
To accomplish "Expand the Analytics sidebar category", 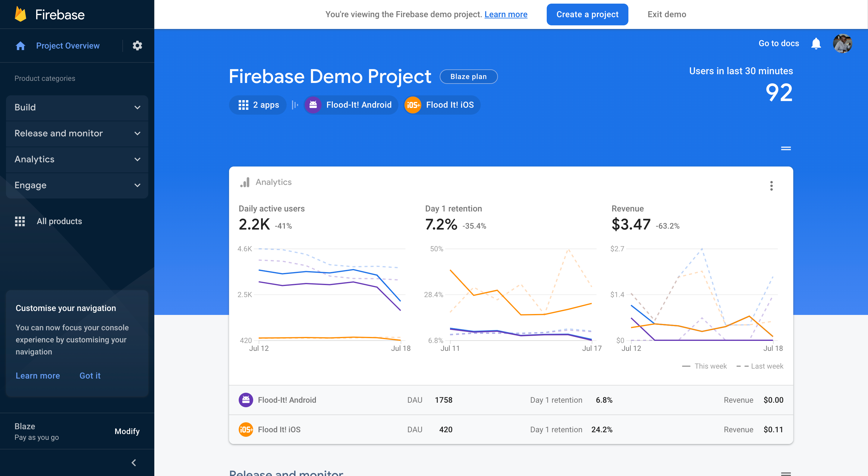I will click(x=77, y=160).
